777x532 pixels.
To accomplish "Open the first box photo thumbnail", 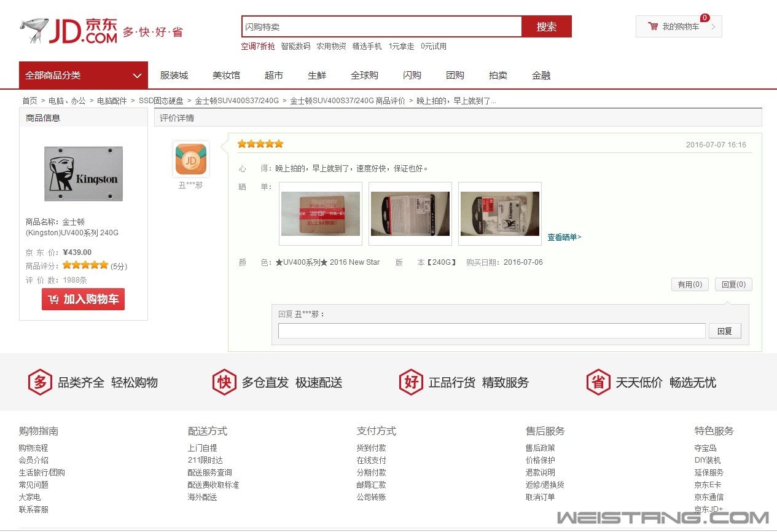I will [x=320, y=213].
